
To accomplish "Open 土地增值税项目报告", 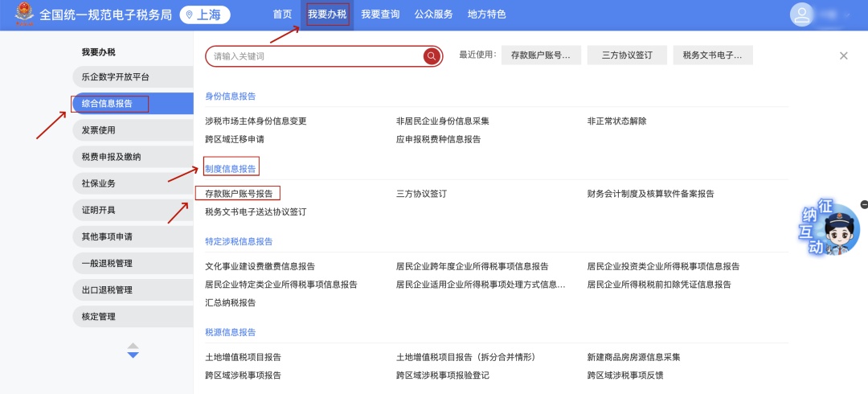I will click(x=243, y=357).
